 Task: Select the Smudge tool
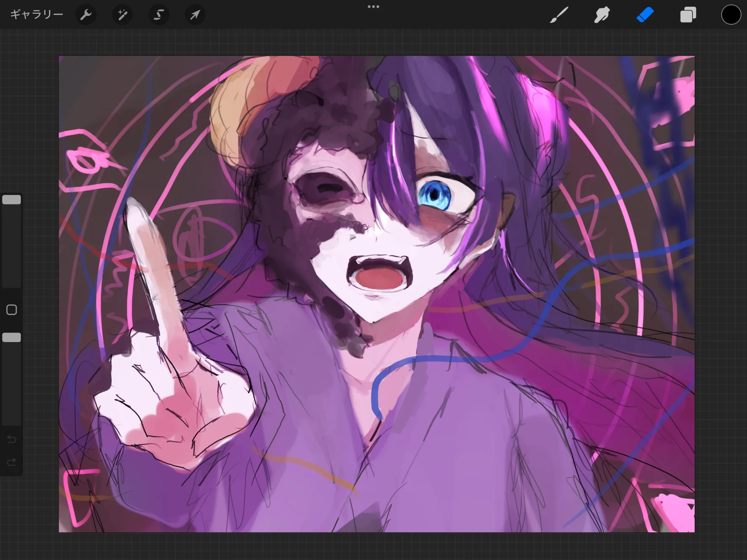(x=602, y=15)
